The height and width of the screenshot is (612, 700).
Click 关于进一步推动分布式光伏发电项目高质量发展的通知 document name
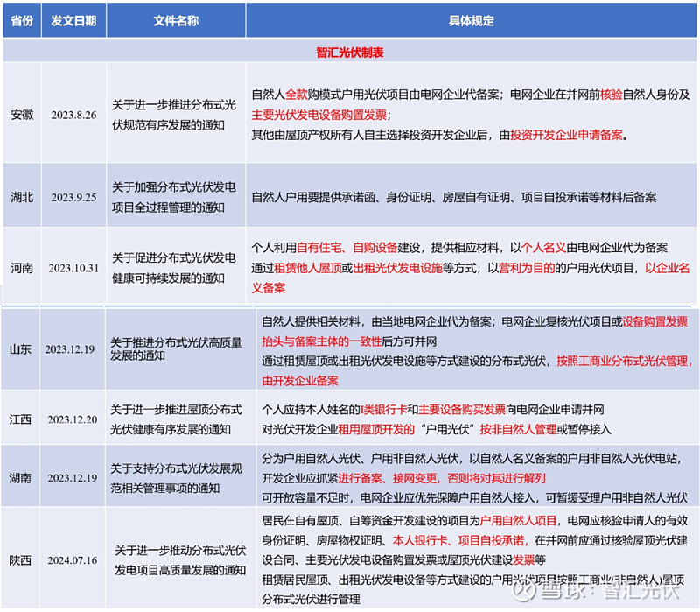[x=180, y=559]
